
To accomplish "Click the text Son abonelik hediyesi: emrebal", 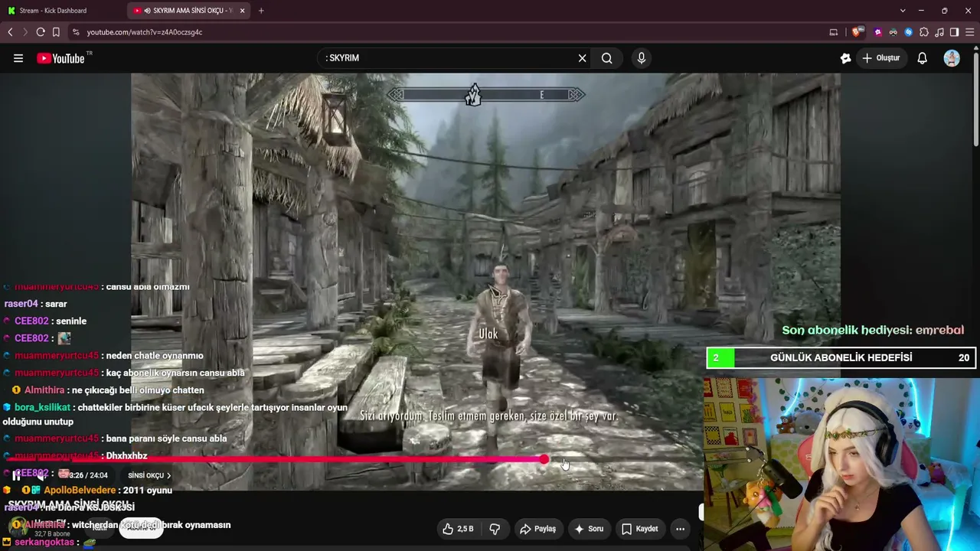I will click(873, 330).
